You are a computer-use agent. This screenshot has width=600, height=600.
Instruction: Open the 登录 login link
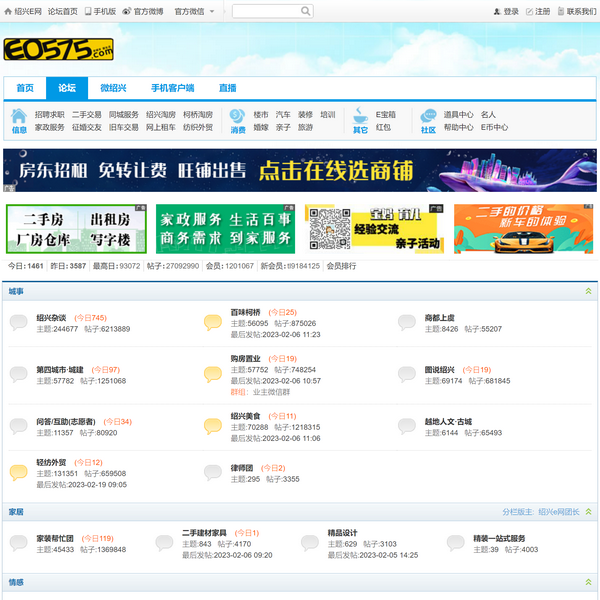point(510,11)
